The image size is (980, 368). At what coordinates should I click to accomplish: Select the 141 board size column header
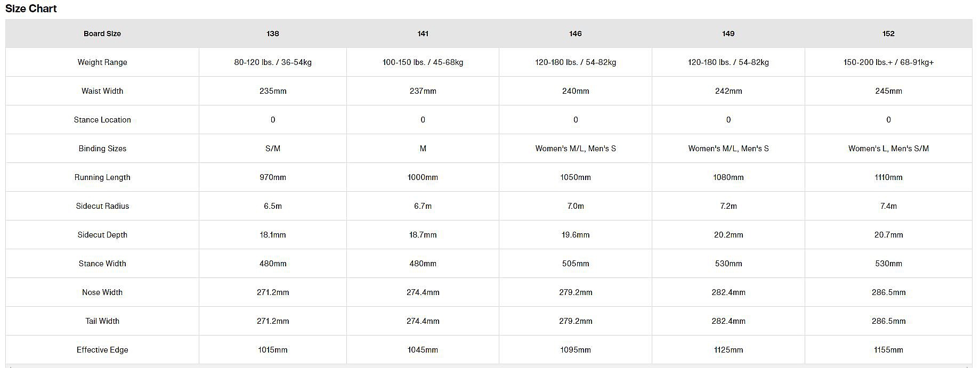(423, 34)
